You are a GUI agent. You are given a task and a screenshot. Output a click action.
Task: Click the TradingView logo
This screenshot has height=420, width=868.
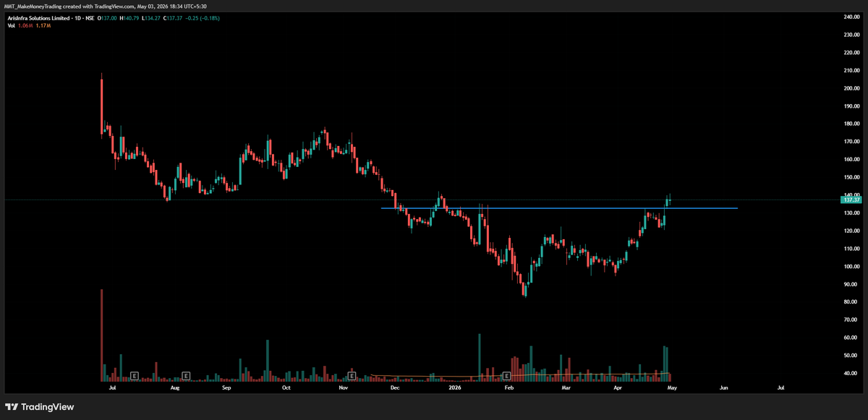click(40, 407)
